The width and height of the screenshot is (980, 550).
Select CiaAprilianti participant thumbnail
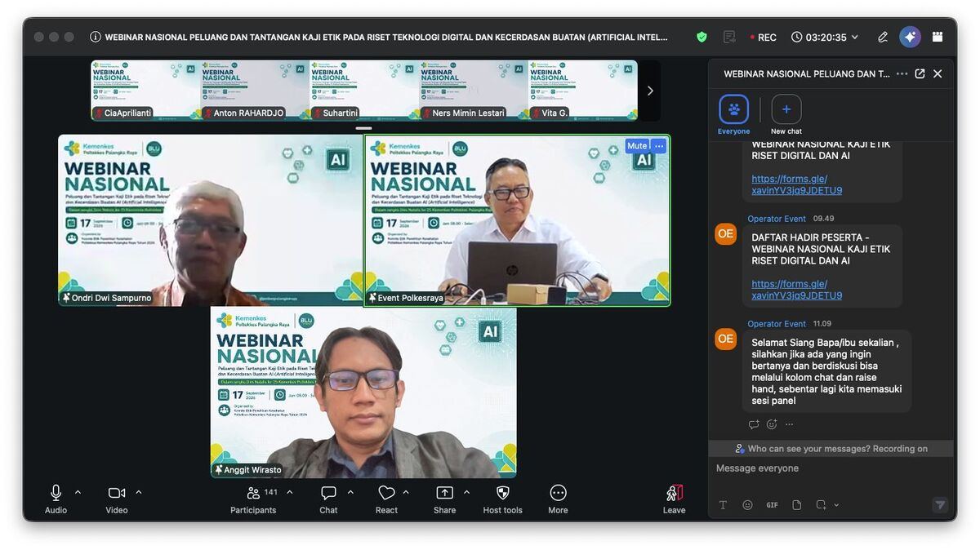[145, 90]
